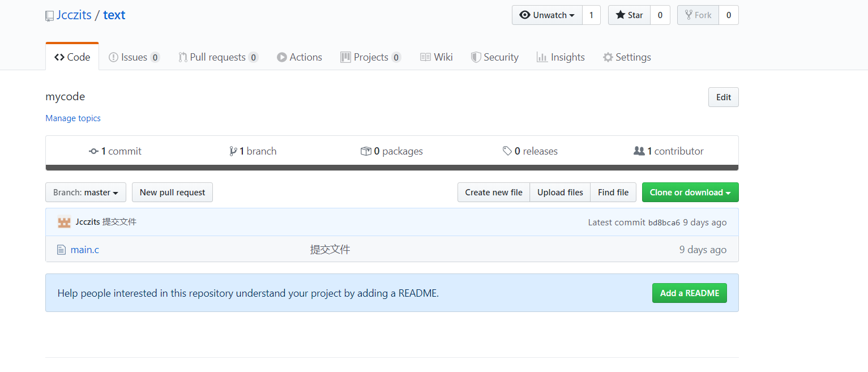Expand the Clone or download dropdown
The height and width of the screenshot is (372, 868).
click(690, 193)
